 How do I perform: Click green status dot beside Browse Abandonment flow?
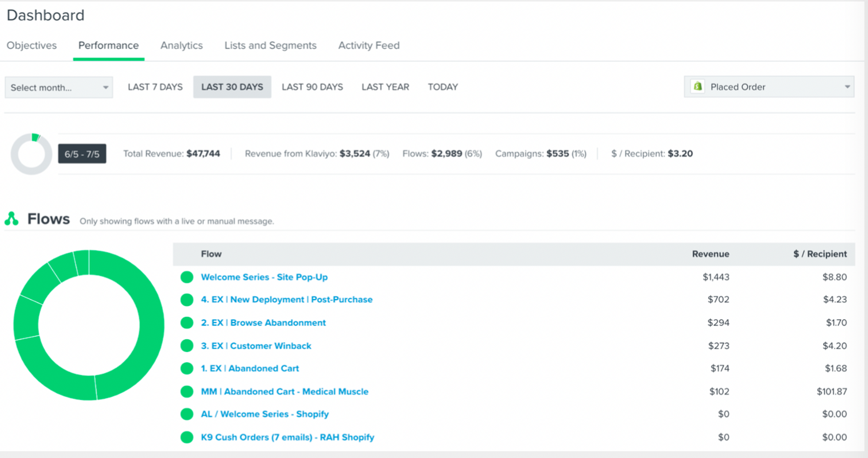pos(187,323)
